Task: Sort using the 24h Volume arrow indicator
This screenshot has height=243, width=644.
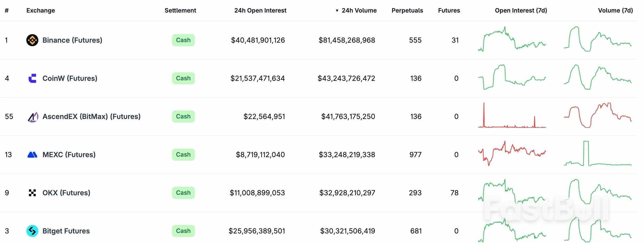Action: (x=337, y=11)
